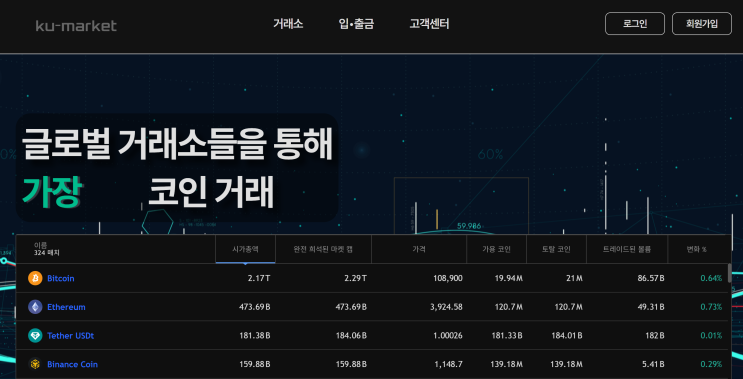Click Bitcoin diluted cap 2.29T
Screen dimensions: 743x379
355,279
